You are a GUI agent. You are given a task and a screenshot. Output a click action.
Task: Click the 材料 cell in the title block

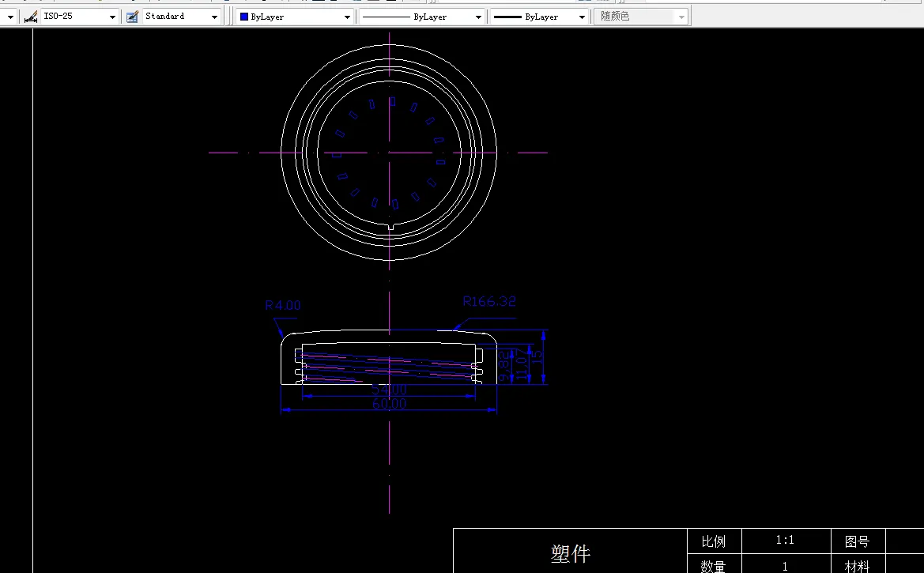click(x=856, y=566)
